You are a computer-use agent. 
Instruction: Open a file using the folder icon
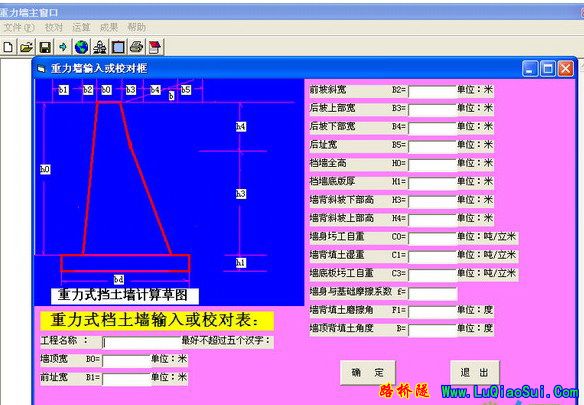click(26, 47)
